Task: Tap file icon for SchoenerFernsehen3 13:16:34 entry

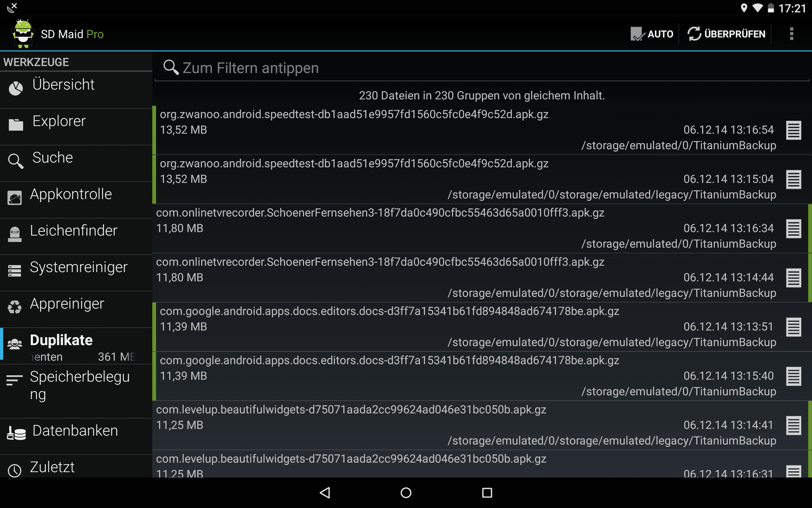Action: (793, 229)
